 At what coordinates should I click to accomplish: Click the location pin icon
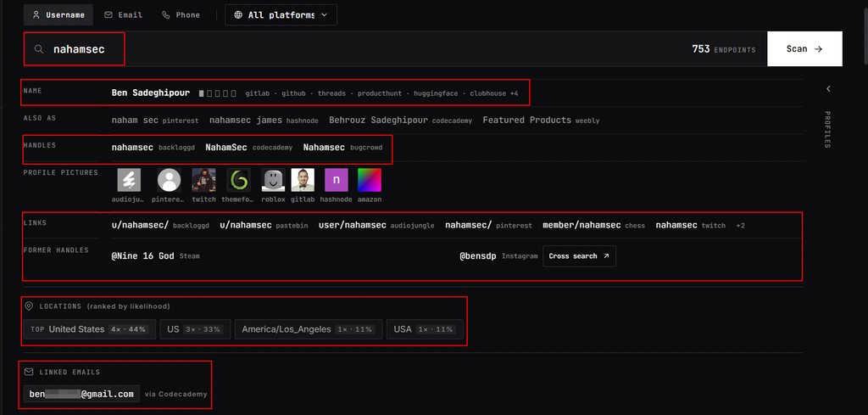click(29, 306)
